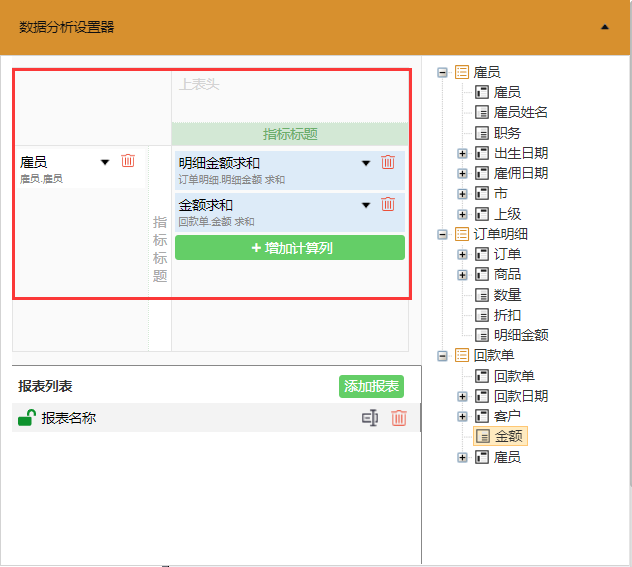The image size is (632, 567).
Task: Open dropdown for 明细金额求和 indicator
Action: pos(366,163)
